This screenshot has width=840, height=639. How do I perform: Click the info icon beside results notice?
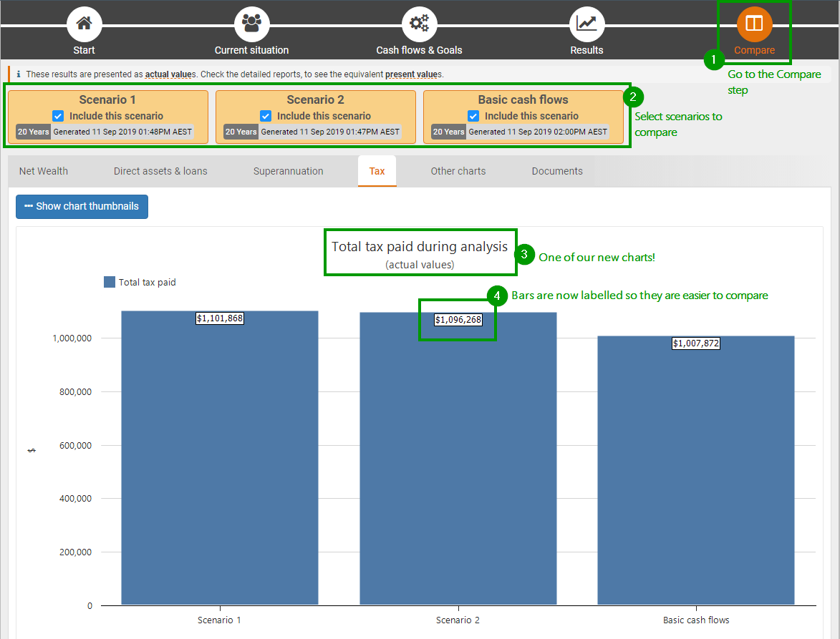point(18,74)
